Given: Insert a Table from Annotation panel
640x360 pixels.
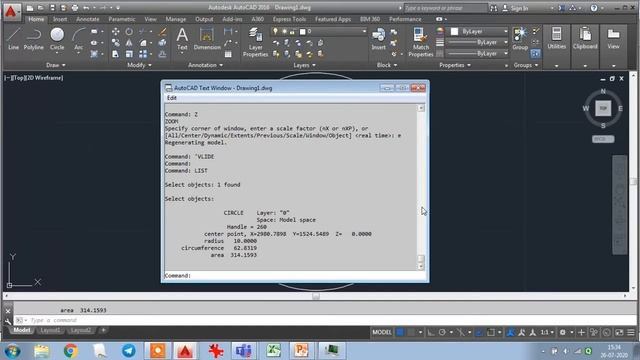Looking at the screenshot, I should point(228,54).
